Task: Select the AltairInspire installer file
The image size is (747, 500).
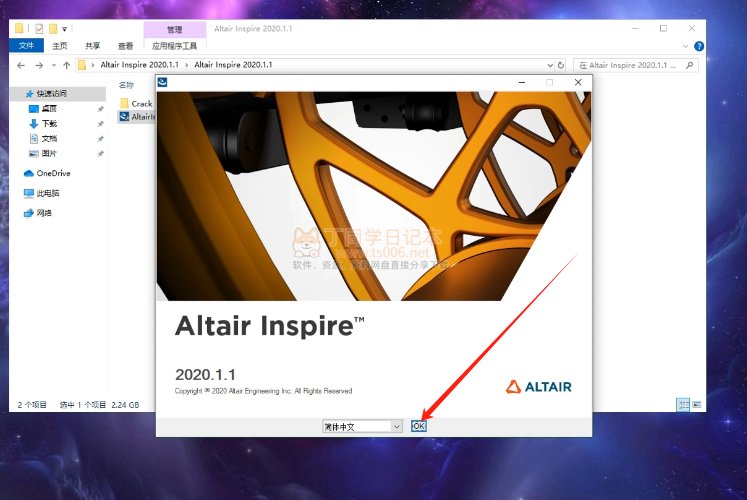Action: [x=137, y=117]
